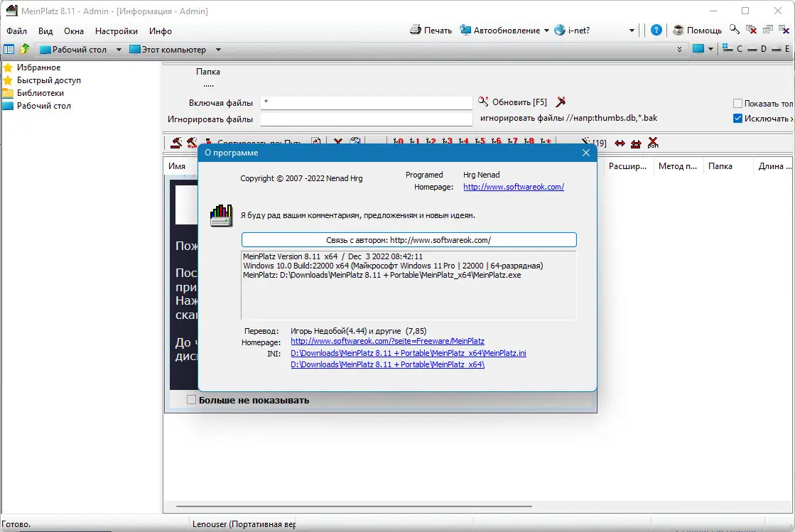Viewport: 795px width, 532px height.
Task: Click the Обновить [F5] button label
Action: [x=519, y=102]
